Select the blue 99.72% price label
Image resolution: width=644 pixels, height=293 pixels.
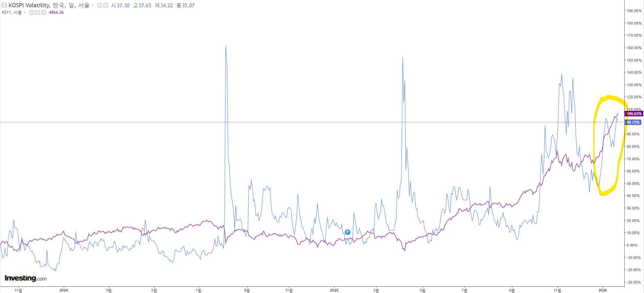pyautogui.click(x=633, y=122)
